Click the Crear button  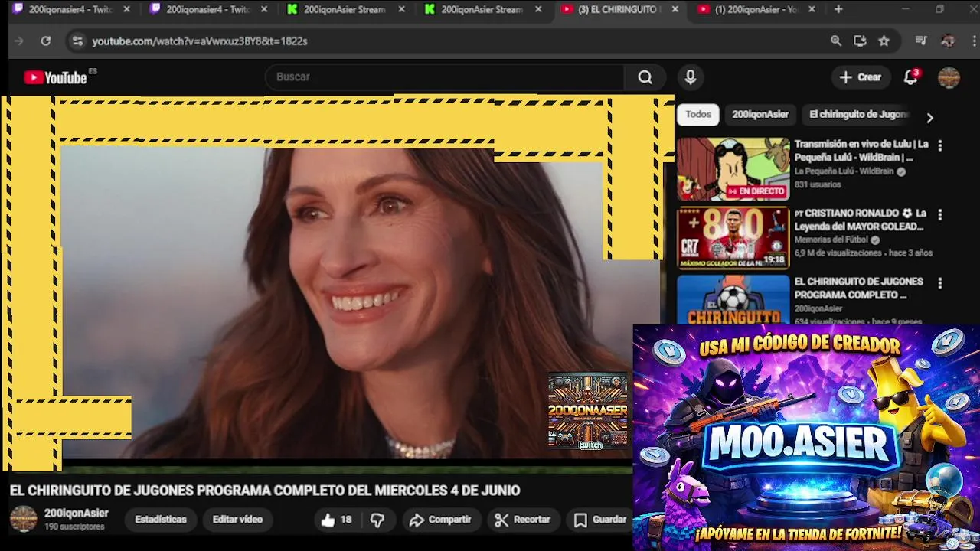tap(861, 77)
